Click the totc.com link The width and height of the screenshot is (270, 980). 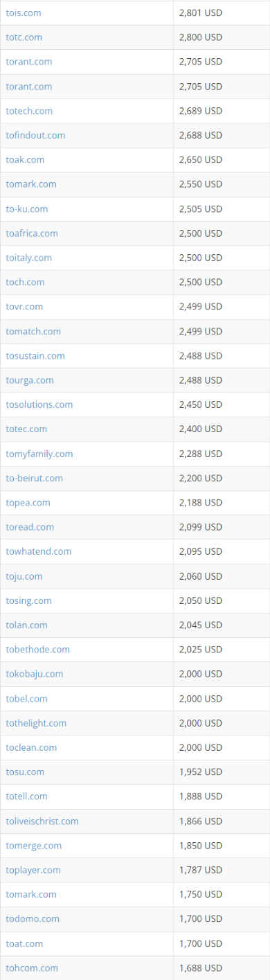coord(24,37)
